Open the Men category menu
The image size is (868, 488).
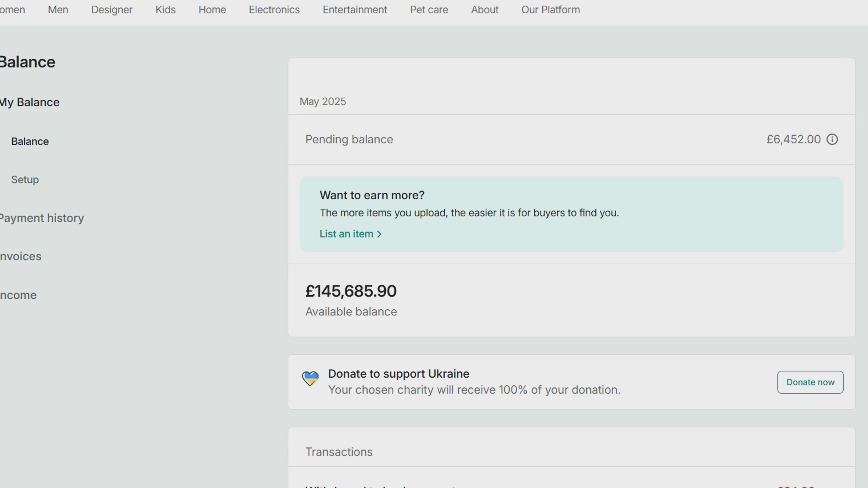click(58, 10)
